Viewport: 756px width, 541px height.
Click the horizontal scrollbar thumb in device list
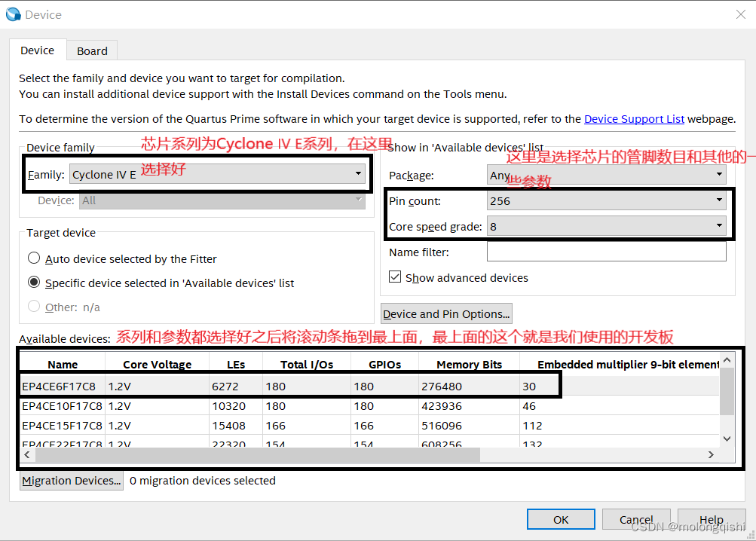point(258,454)
